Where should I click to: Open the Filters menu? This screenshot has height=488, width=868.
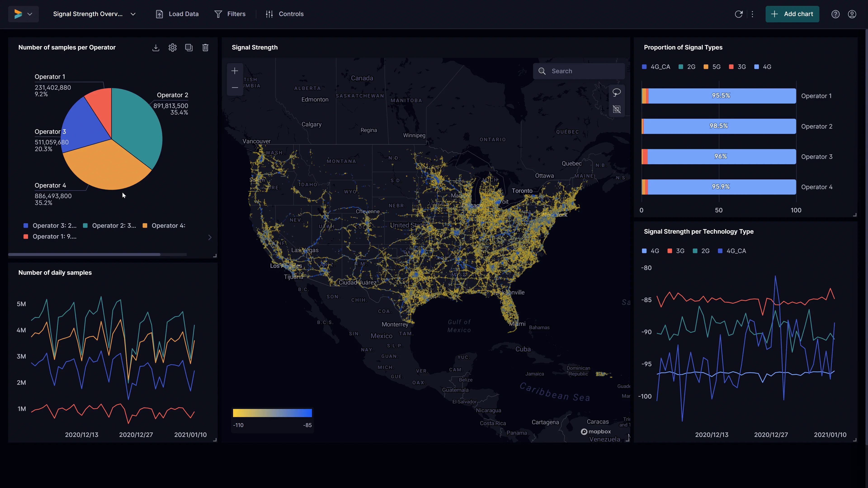click(x=230, y=14)
